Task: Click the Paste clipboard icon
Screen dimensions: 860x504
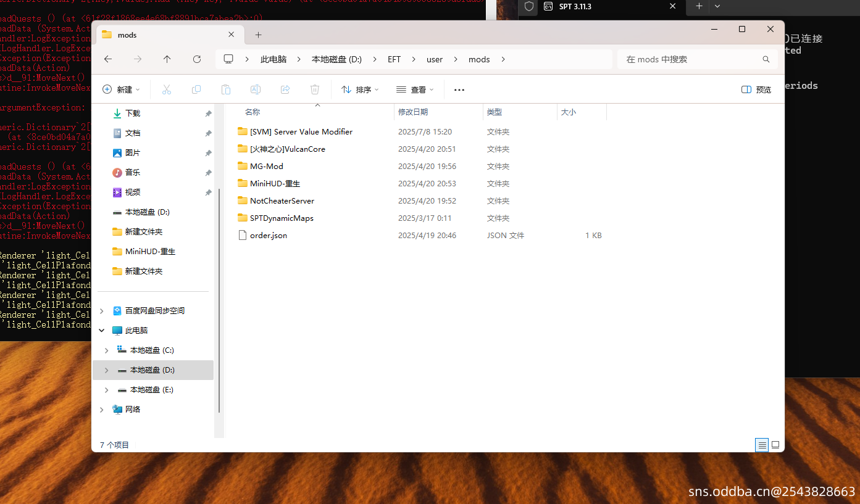Action: click(226, 89)
